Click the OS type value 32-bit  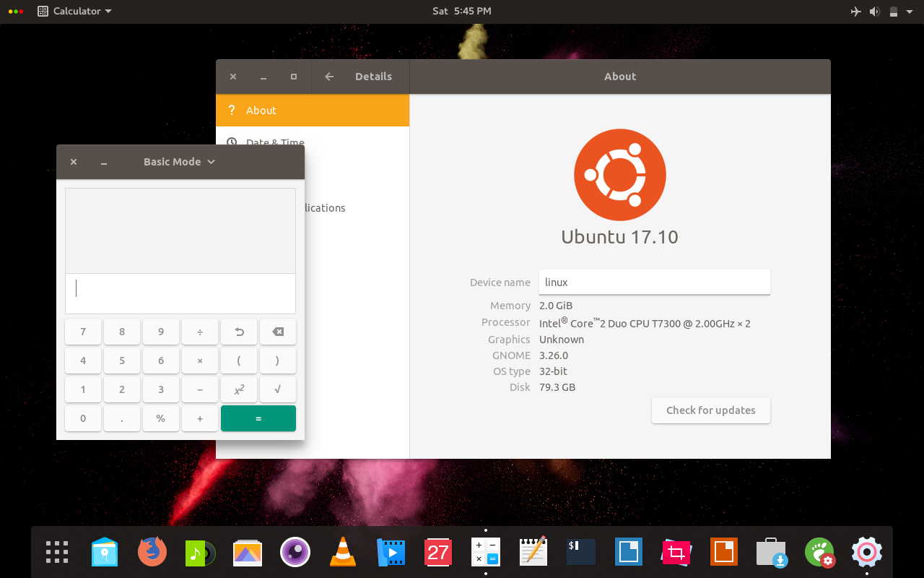[553, 371]
